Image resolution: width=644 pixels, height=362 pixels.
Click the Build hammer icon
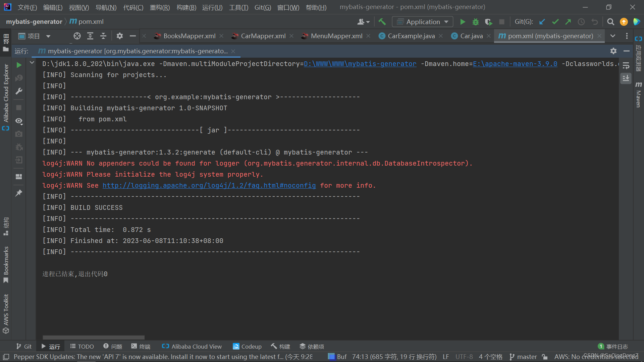(x=382, y=22)
